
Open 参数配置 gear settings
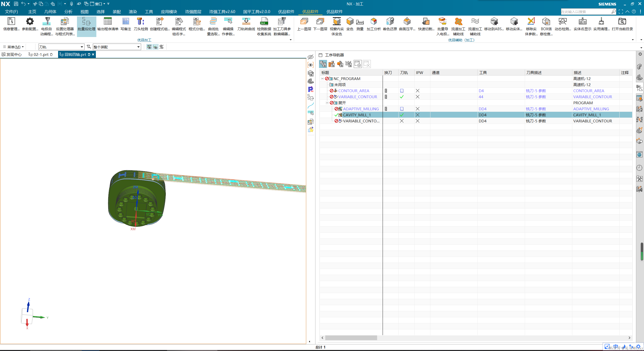coord(30,24)
